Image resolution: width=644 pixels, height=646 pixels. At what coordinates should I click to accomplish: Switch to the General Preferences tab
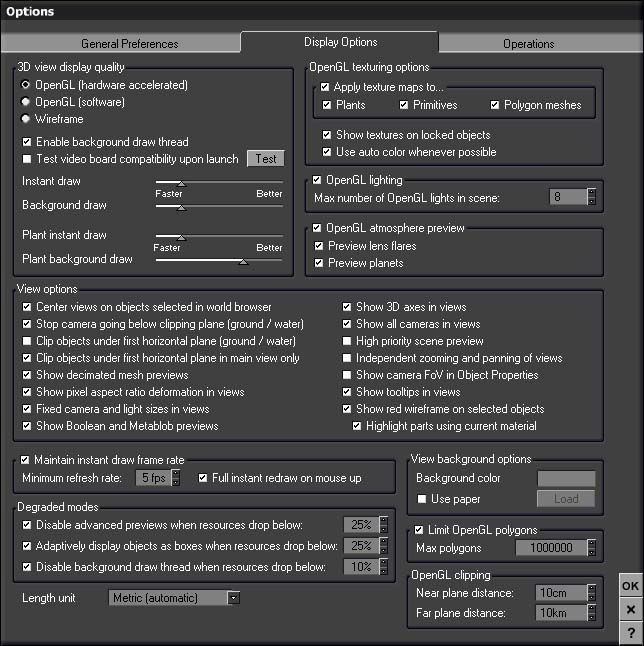[x=129, y=44]
